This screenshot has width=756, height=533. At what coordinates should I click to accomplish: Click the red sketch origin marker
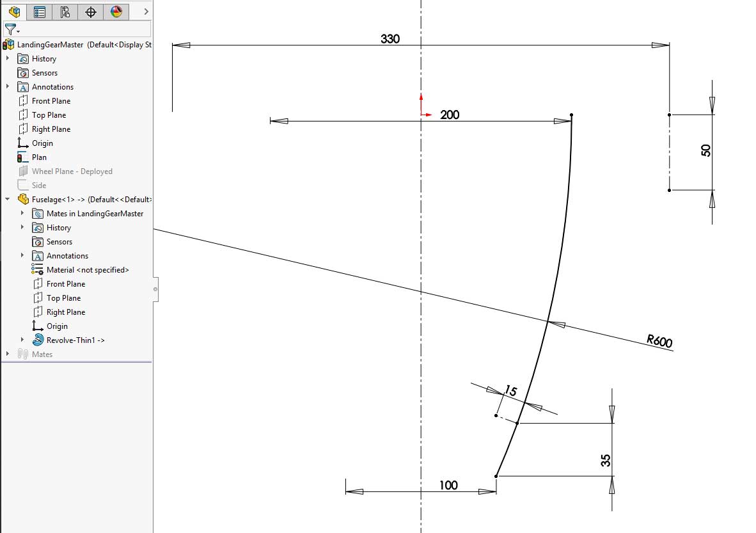(x=421, y=115)
